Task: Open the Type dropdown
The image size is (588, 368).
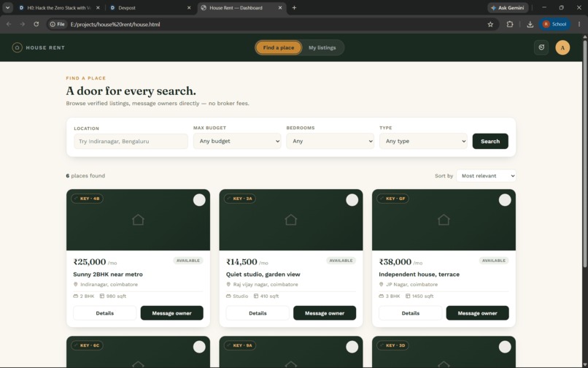Action: [x=423, y=141]
